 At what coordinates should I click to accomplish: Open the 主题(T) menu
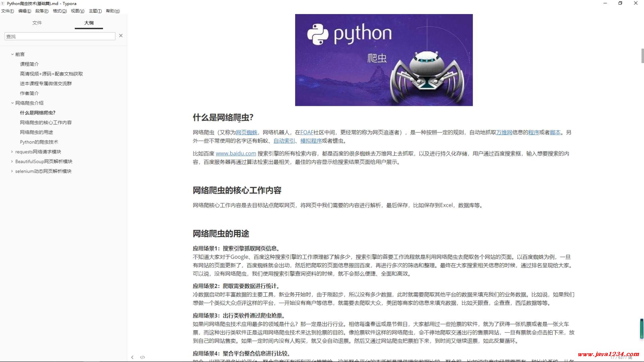95,11
